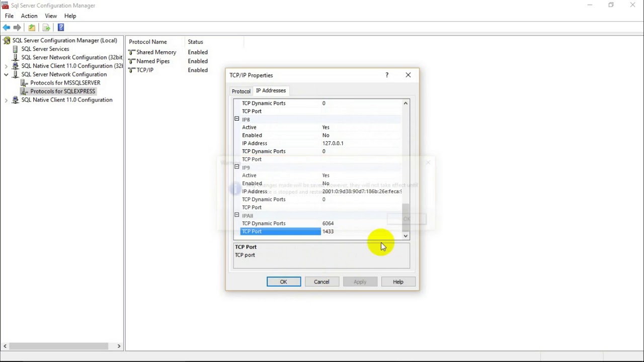Collapse the IPAll section
Image resolution: width=644 pixels, height=362 pixels.
coord(236,215)
